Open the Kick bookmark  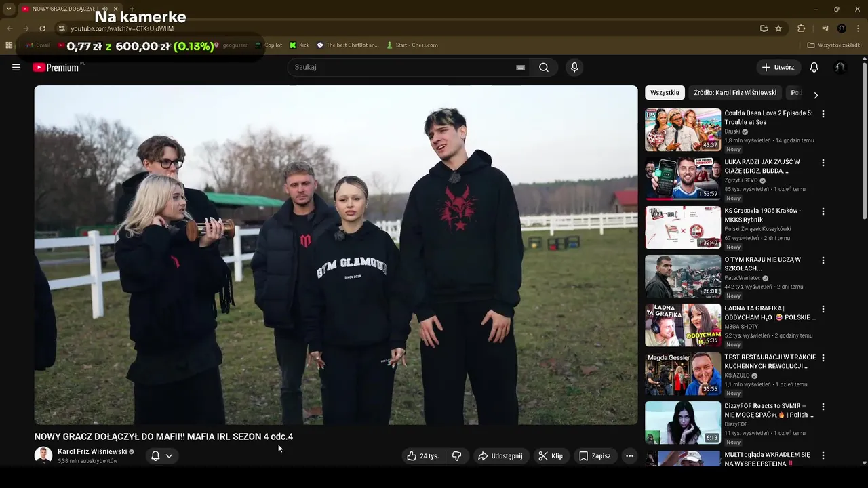point(299,45)
